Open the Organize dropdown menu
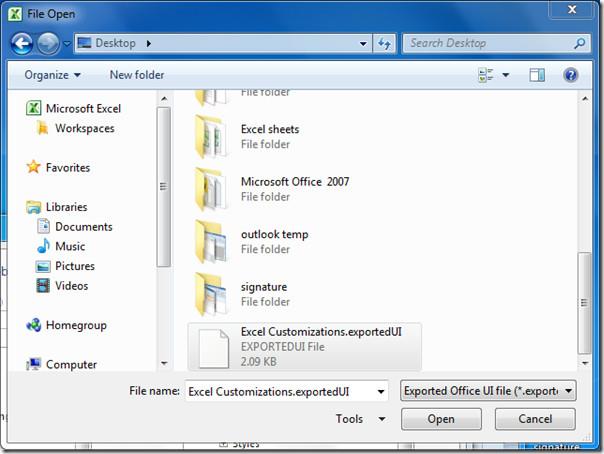Viewport: 604px width, 454px height. click(x=54, y=75)
